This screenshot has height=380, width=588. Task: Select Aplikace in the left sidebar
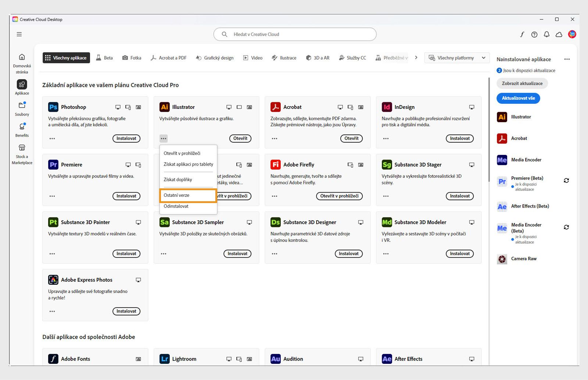(x=22, y=87)
